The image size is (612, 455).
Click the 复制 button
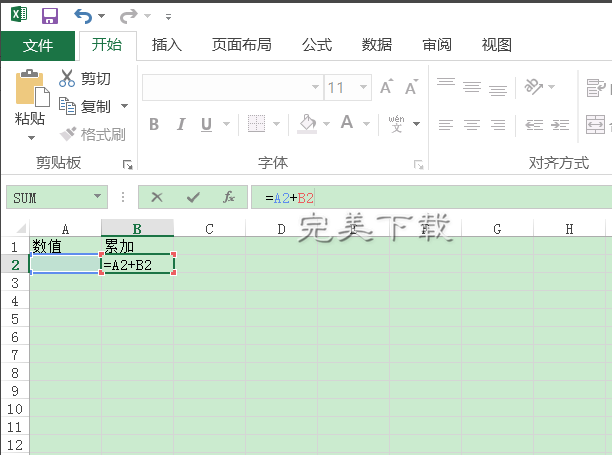(86, 106)
